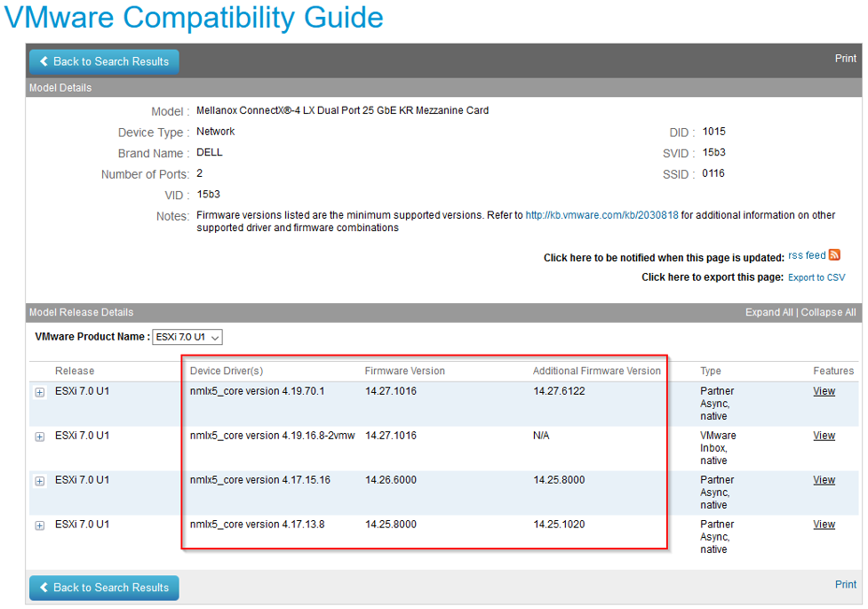The width and height of the screenshot is (868, 609).
Task: Click the SVID value 15b3
Action: (x=713, y=152)
